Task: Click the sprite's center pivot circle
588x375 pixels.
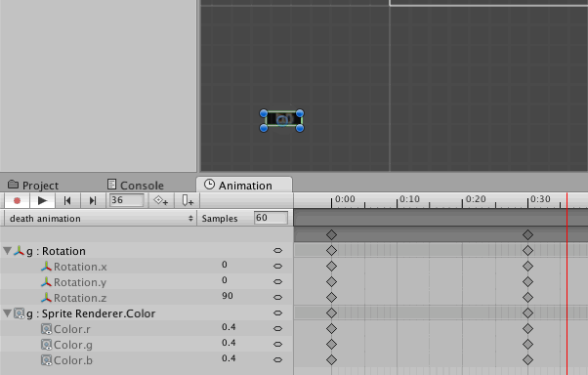Action: [x=282, y=120]
